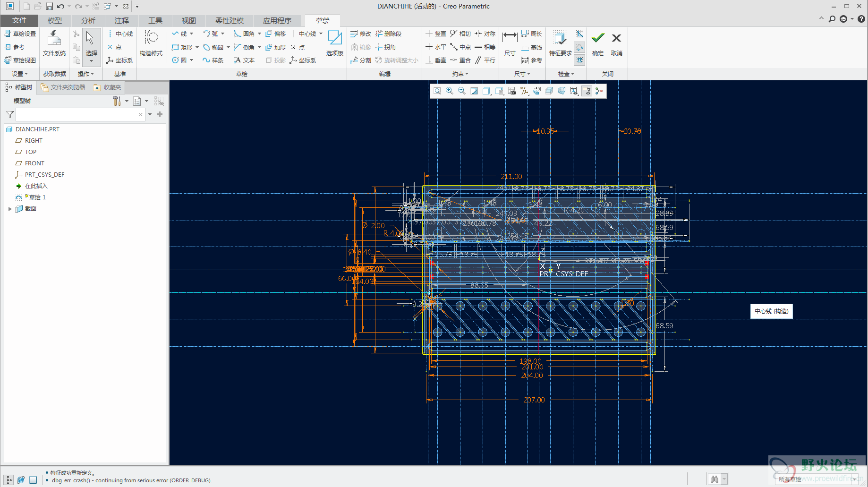Image resolution: width=868 pixels, height=487 pixels.
Task: Open the 收藏夹 tab
Action: click(108, 87)
